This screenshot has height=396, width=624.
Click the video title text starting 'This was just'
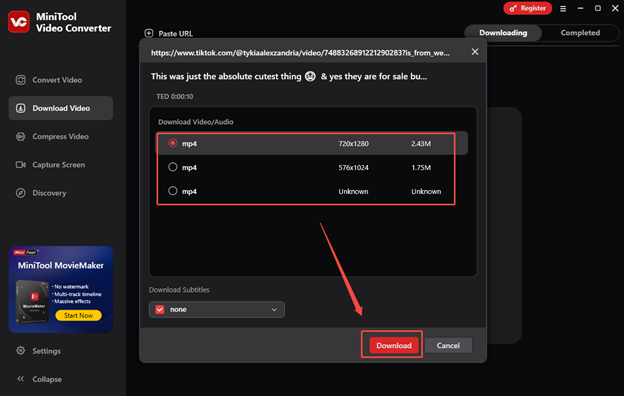pos(289,76)
